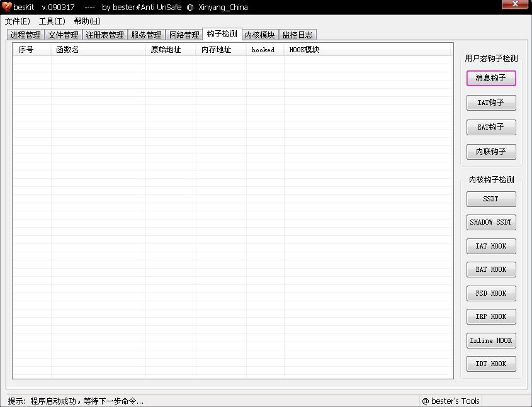The height and width of the screenshot is (407, 532).
Task: Run the IDT HOOK scan
Action: pyautogui.click(x=491, y=364)
